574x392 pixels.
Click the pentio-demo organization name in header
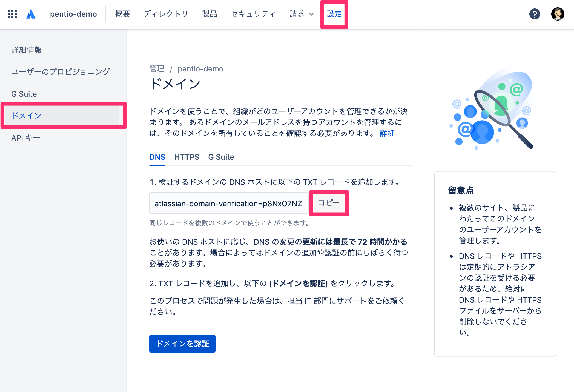click(x=73, y=14)
